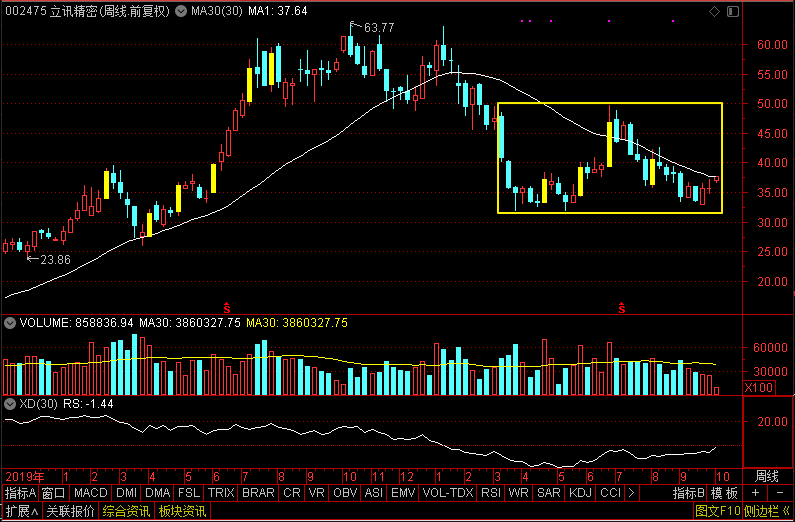Zoom in the chart with plus button
This screenshot has width=795, height=522.
point(755,493)
